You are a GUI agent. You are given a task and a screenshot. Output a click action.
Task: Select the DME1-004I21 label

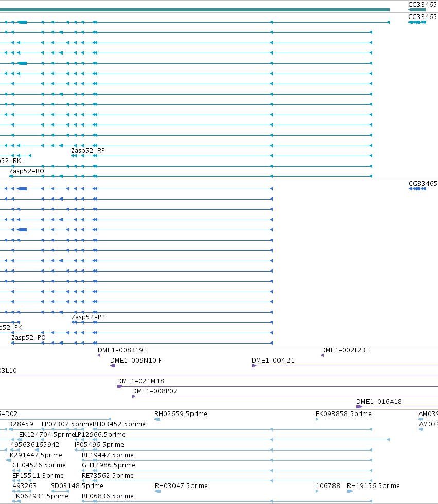(x=273, y=361)
